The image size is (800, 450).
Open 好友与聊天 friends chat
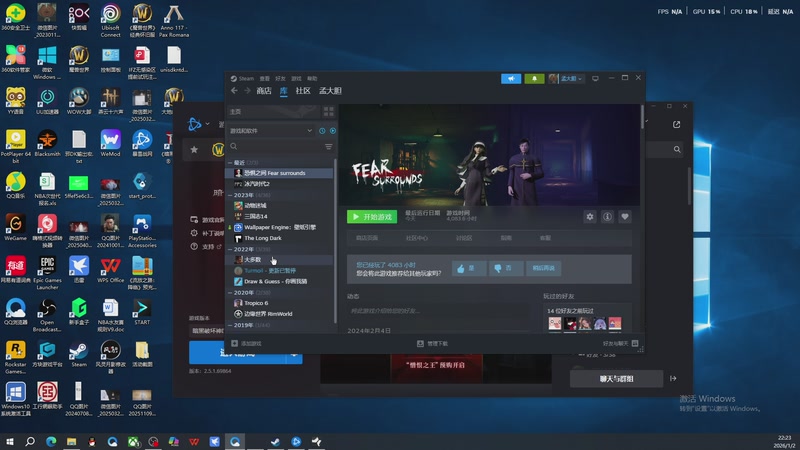click(x=620, y=343)
